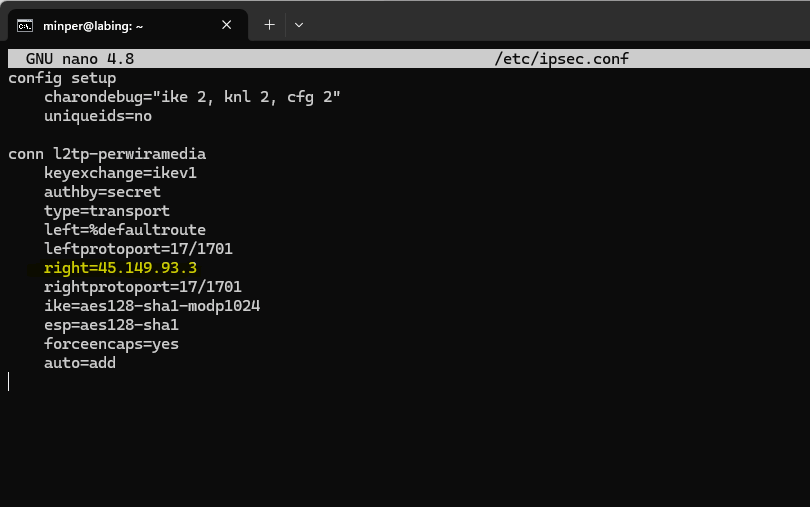Screen dimensions: 810x507
Task: Click the forceencaps=yes line
Action: [111, 344]
